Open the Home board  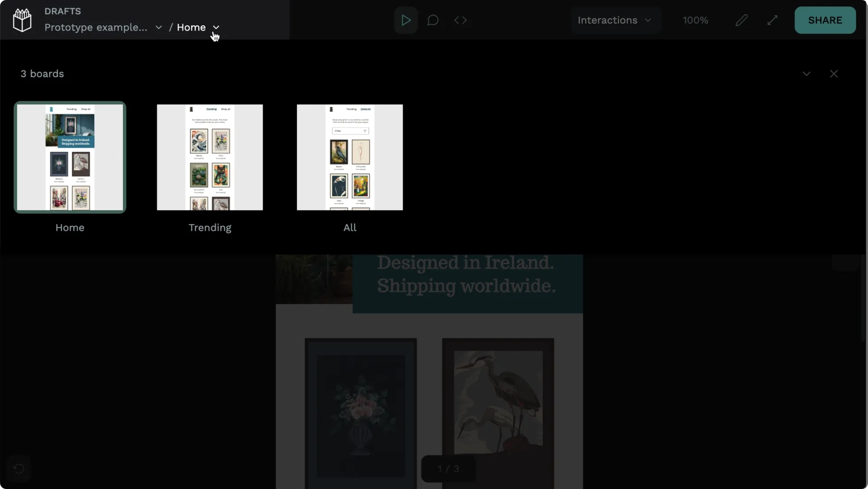[70, 157]
